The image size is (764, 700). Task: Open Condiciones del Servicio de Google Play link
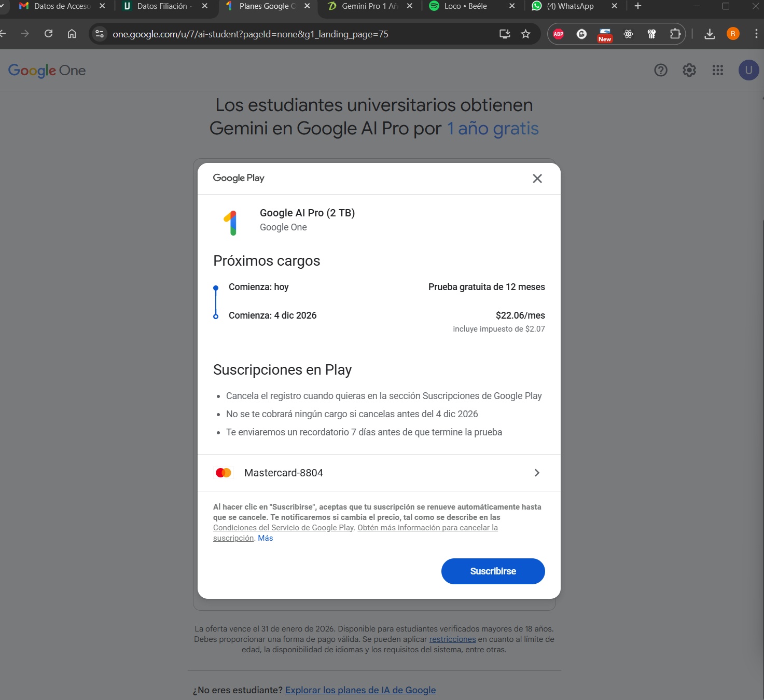(x=283, y=528)
